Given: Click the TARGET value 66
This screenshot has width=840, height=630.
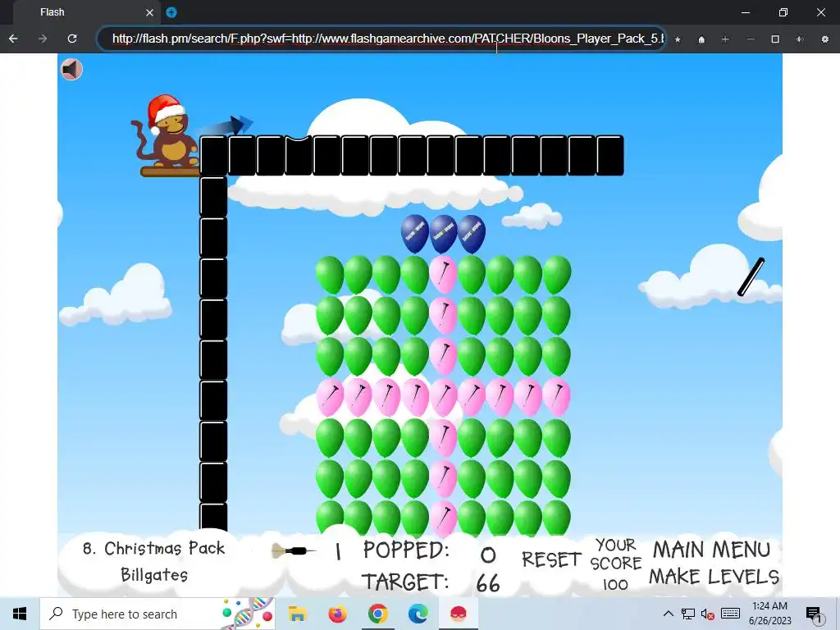Looking at the screenshot, I should click(488, 583).
